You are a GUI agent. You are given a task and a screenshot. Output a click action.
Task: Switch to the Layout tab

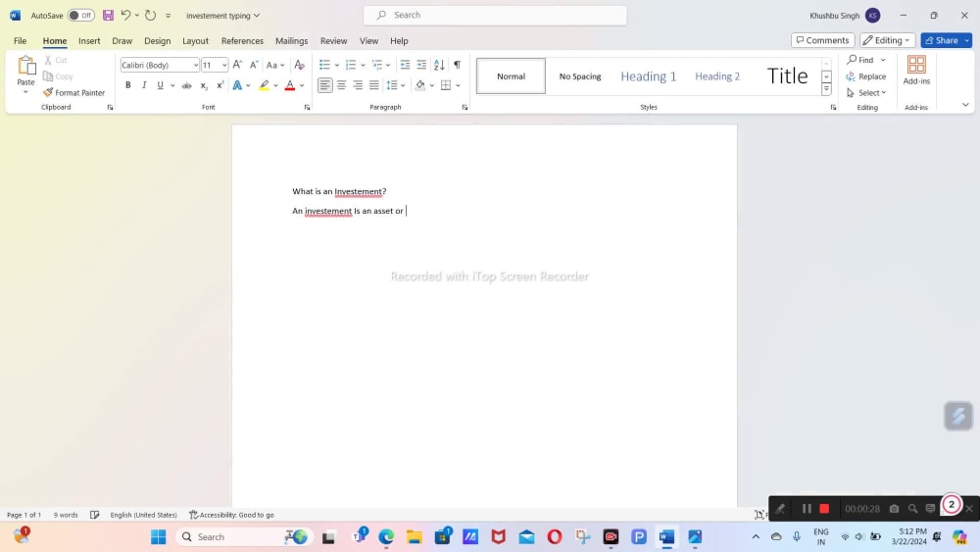(x=196, y=40)
